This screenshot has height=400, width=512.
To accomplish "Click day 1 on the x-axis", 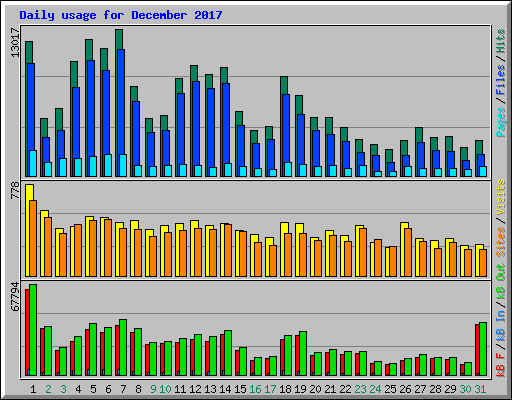I will [x=33, y=389].
